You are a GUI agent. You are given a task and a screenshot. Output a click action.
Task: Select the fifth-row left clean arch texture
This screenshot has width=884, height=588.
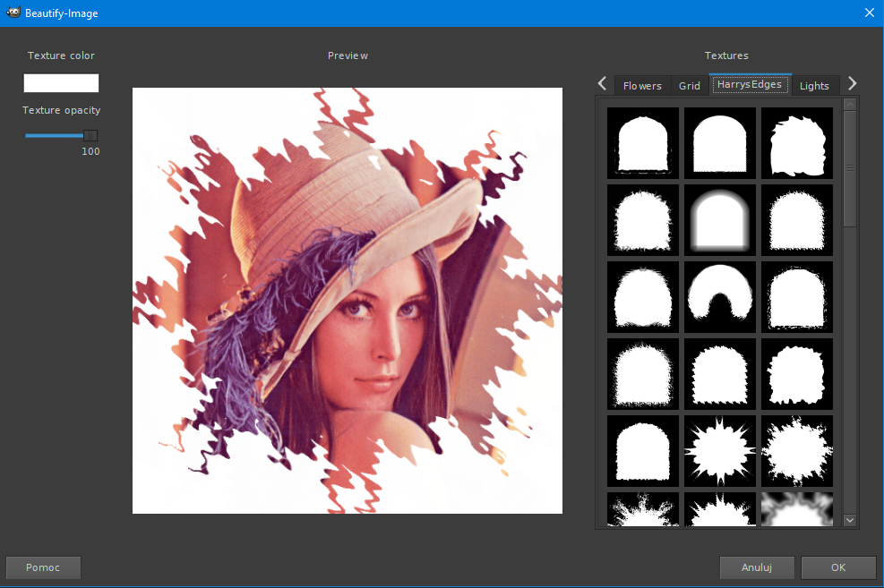tap(643, 451)
